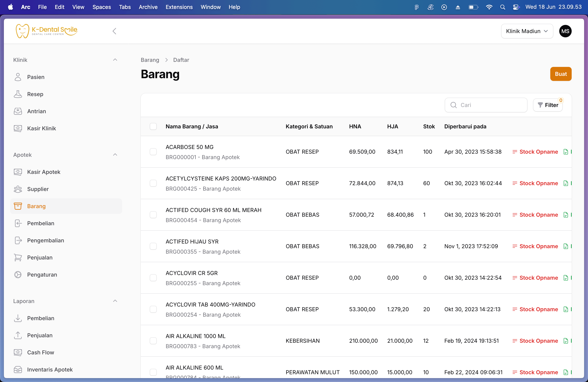Click the Antrian inbox icon
Viewport: 588px width, 382px height.
coord(18,111)
